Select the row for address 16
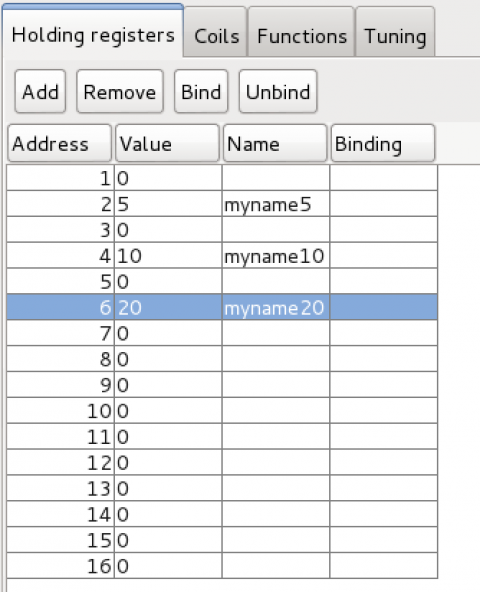Screen dimensions: 480x592 point(222,566)
